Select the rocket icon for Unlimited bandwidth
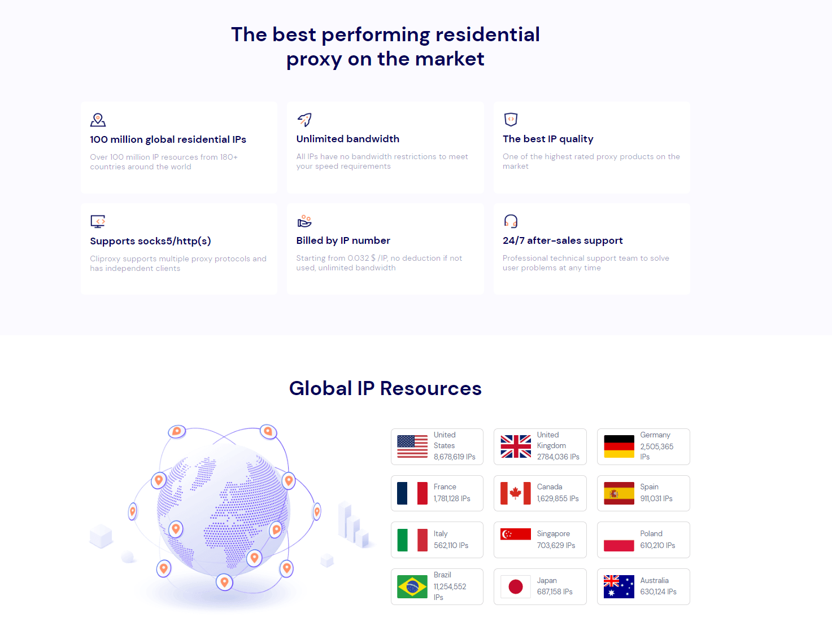This screenshot has height=644, width=832. click(304, 120)
